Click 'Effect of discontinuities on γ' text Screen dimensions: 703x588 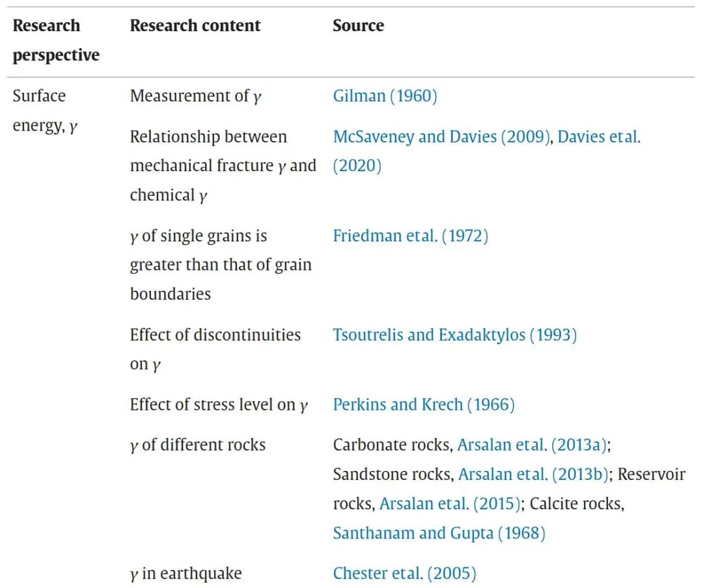coord(215,349)
